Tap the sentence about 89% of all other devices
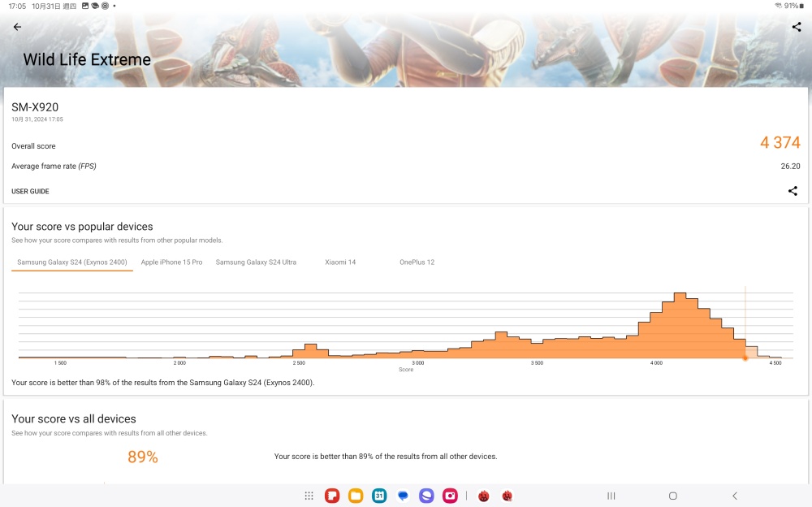This screenshot has height=507, width=812. (386, 457)
